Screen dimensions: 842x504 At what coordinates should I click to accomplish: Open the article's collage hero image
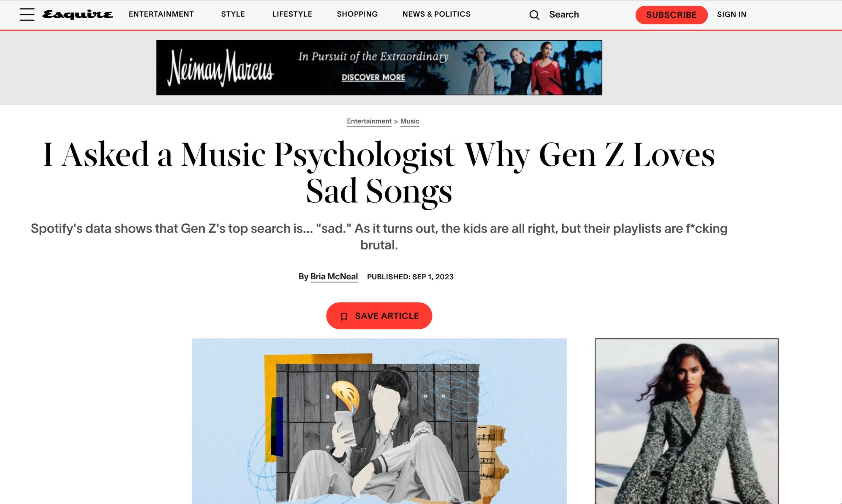379,421
